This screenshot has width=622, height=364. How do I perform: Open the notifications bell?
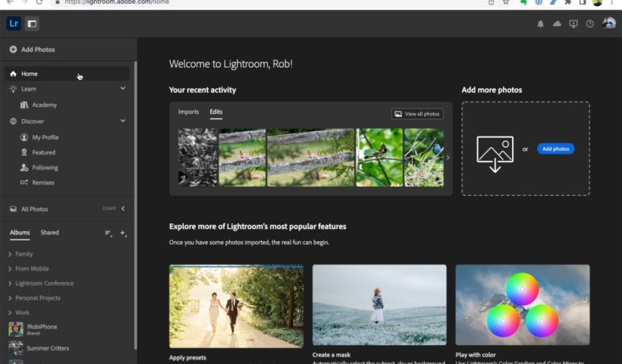tap(541, 24)
